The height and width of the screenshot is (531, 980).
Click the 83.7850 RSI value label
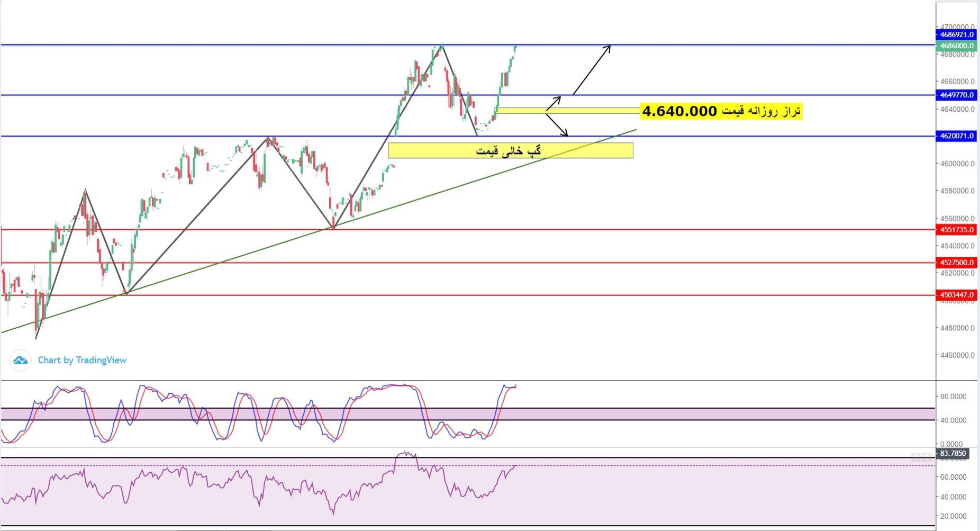coord(953,453)
